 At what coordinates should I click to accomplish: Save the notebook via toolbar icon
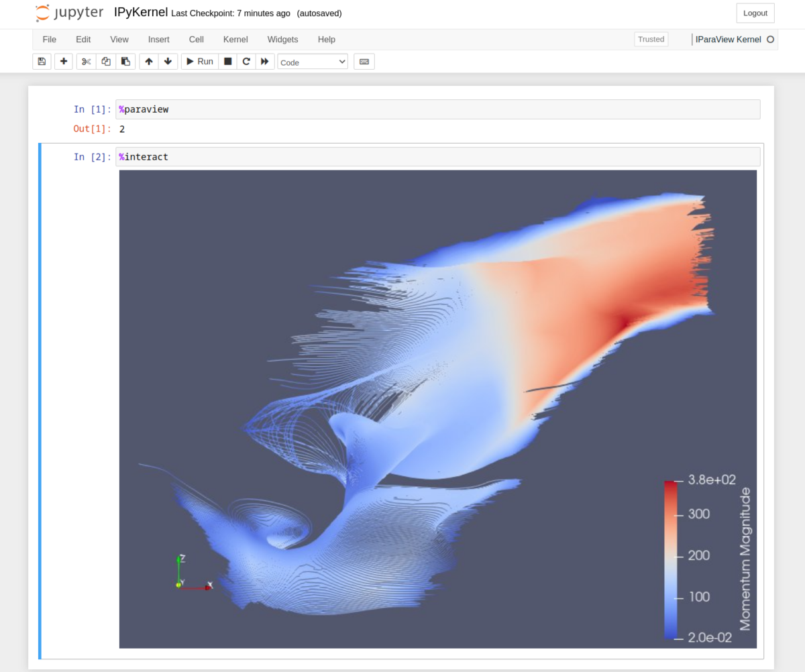pyautogui.click(x=41, y=61)
